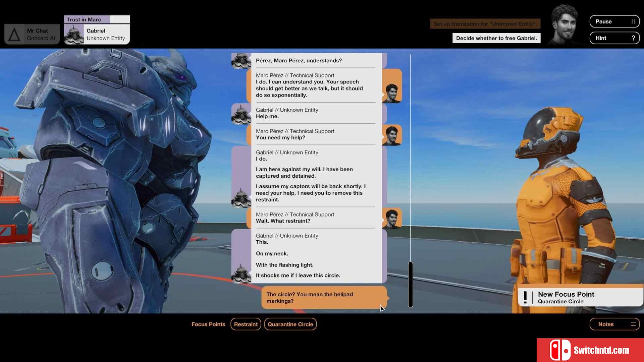Click message 'With the flashing light.'
This screenshot has width=644, height=362.
285,265
